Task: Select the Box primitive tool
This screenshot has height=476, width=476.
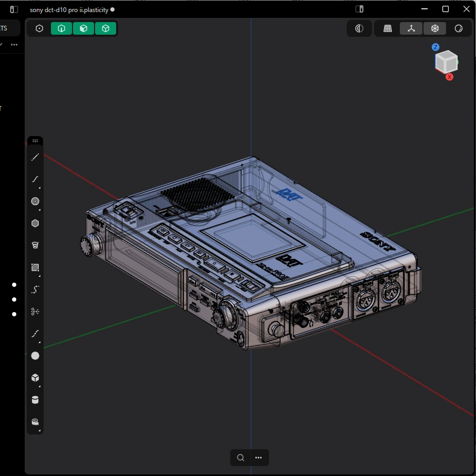Action: tap(35, 378)
